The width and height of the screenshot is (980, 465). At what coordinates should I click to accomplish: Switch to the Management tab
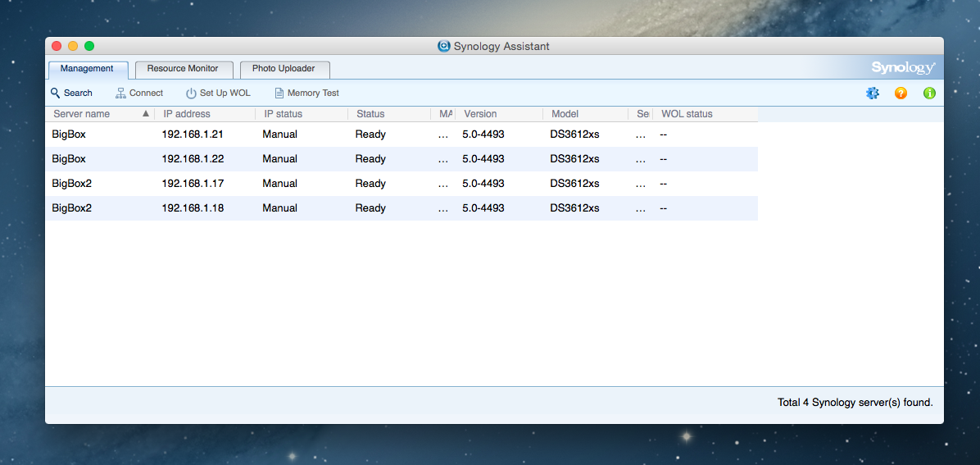pos(88,69)
